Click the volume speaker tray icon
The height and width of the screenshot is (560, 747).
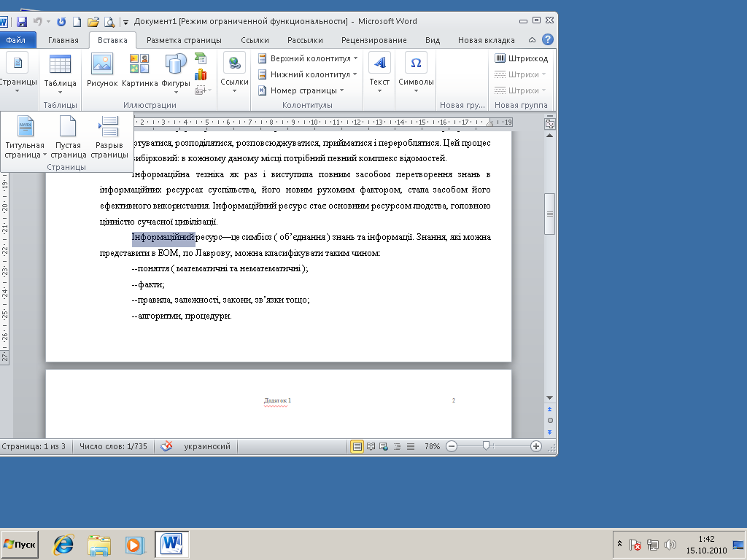tap(670, 544)
